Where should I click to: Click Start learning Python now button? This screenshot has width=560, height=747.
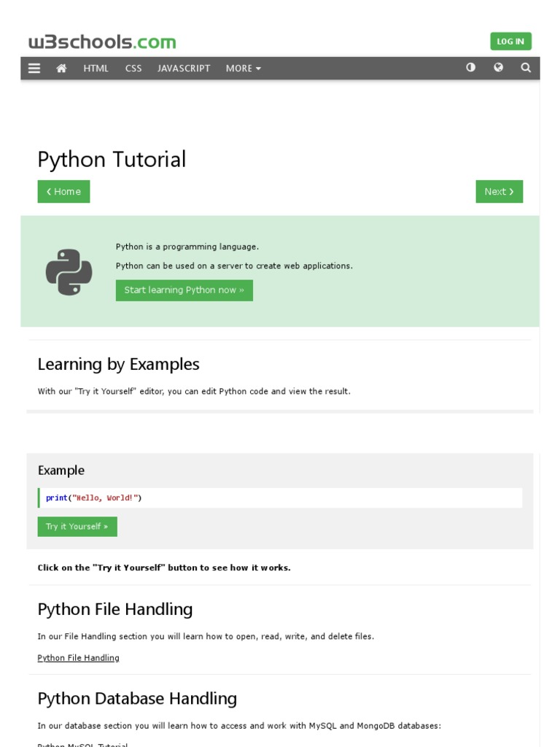point(184,290)
